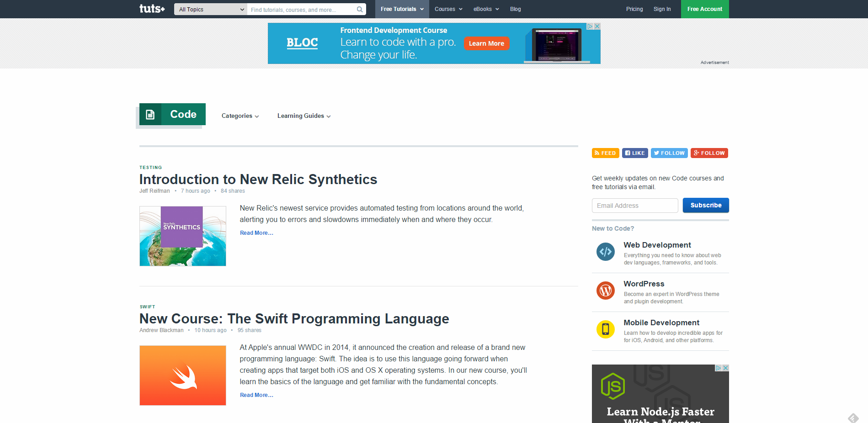Open The Swift Programming Language course title
The height and width of the screenshot is (423, 868).
294,319
